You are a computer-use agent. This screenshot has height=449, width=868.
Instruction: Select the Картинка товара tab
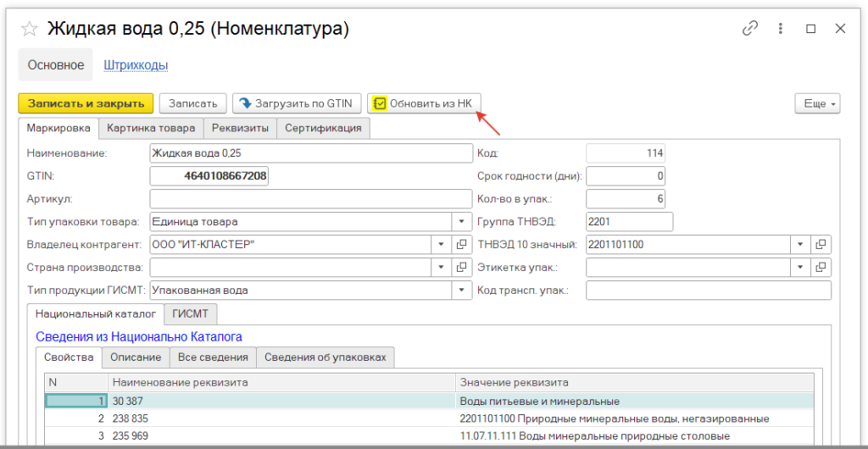(x=151, y=128)
